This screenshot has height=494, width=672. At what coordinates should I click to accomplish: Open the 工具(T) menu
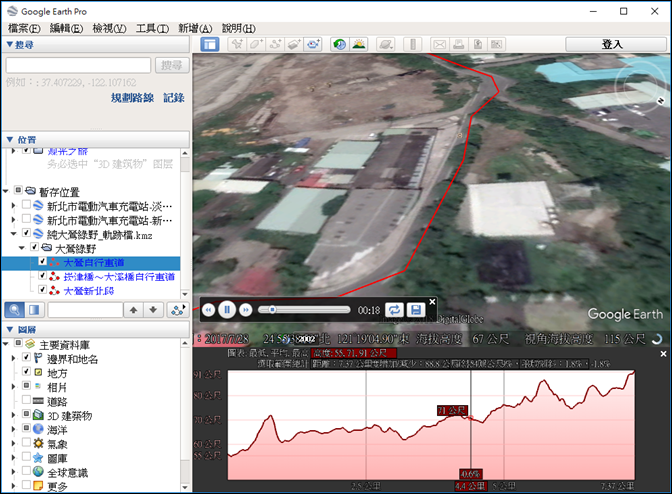pyautogui.click(x=152, y=28)
